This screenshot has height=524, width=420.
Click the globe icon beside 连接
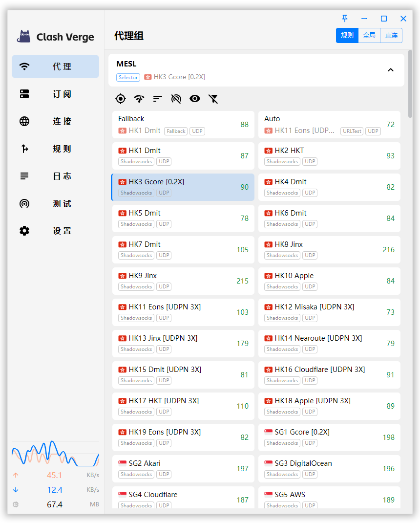tap(24, 121)
